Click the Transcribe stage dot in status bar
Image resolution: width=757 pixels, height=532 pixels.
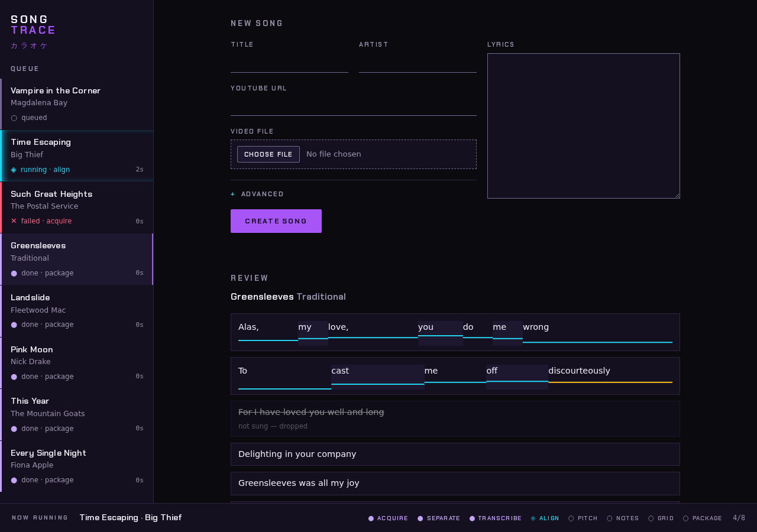(472, 518)
